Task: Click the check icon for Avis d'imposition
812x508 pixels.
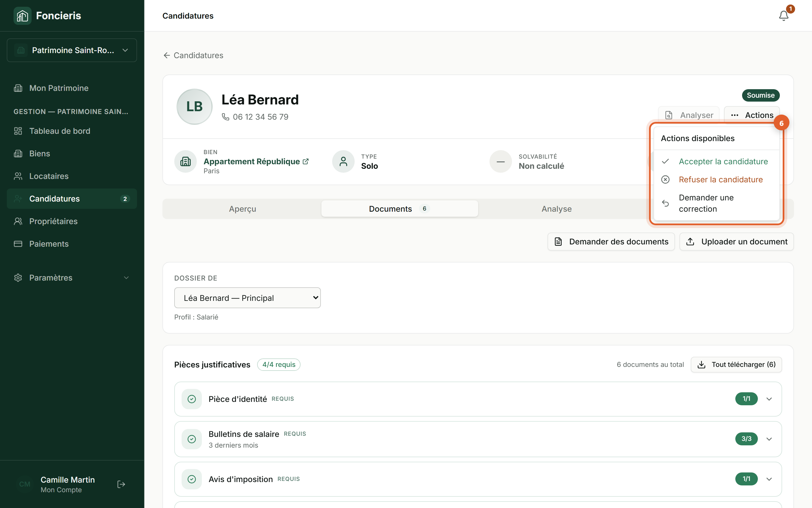Action: pyautogui.click(x=192, y=479)
